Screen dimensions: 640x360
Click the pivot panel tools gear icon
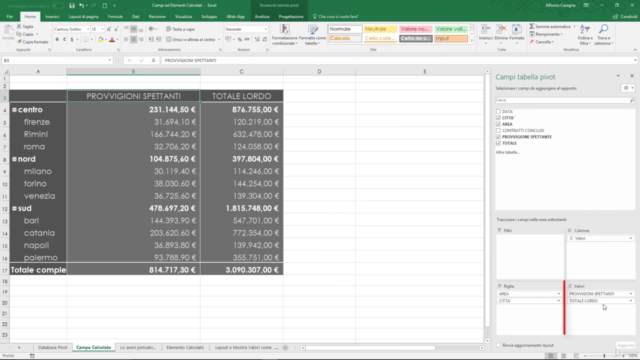pos(626,88)
